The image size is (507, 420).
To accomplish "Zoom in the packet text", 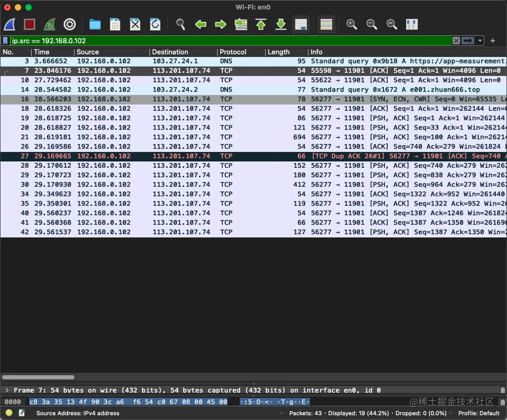I will pos(352,25).
